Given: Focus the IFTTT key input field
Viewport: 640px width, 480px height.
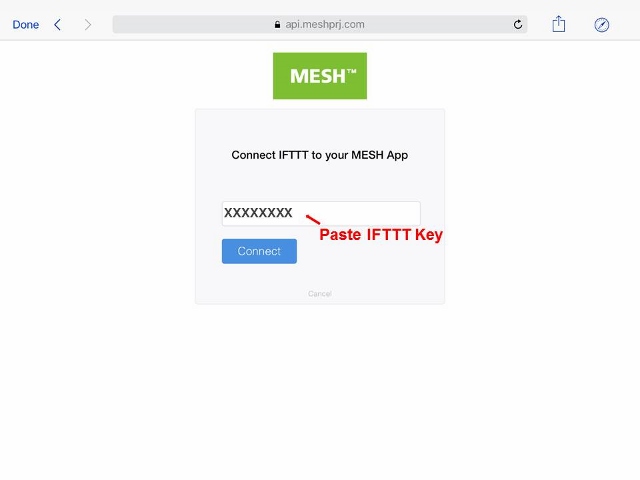Looking at the screenshot, I should 321,213.
